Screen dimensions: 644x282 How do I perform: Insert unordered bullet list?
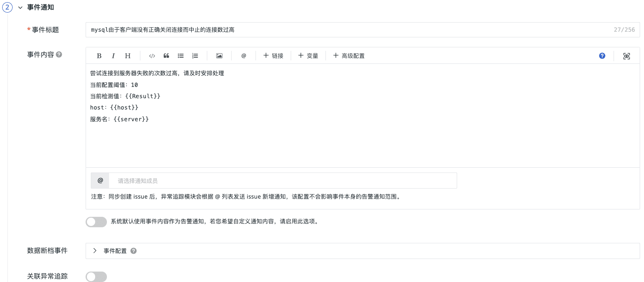click(x=181, y=56)
